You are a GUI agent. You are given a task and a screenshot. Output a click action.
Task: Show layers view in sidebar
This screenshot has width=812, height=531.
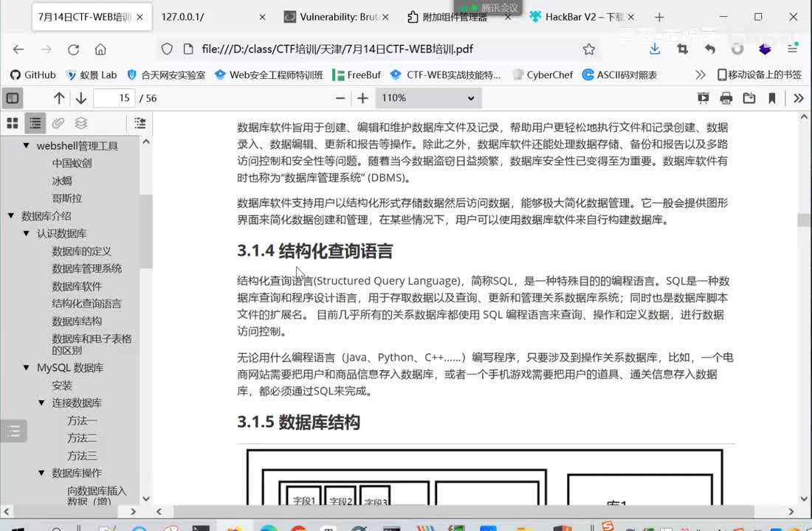click(x=80, y=123)
